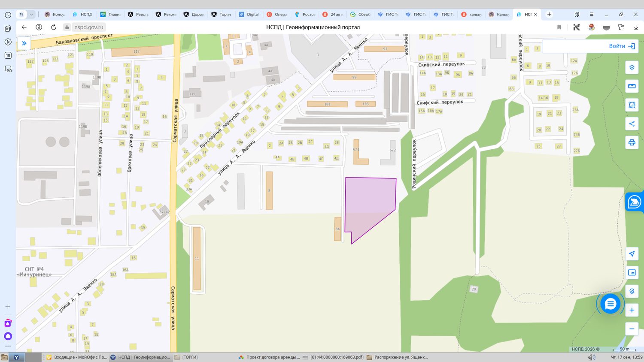
Task: Expand the tab group dropdown arrow
Action: tap(31, 15)
